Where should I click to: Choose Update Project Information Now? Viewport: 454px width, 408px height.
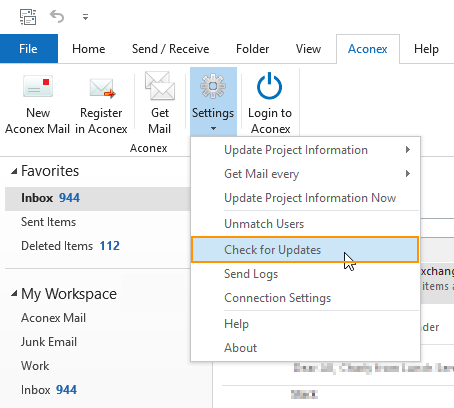[x=305, y=198]
